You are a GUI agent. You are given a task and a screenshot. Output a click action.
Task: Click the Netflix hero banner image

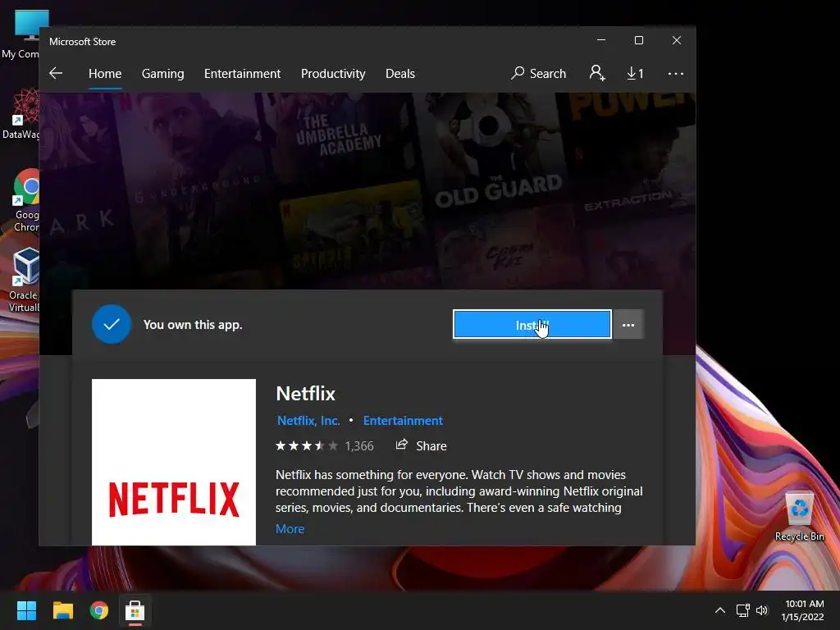coord(367,190)
